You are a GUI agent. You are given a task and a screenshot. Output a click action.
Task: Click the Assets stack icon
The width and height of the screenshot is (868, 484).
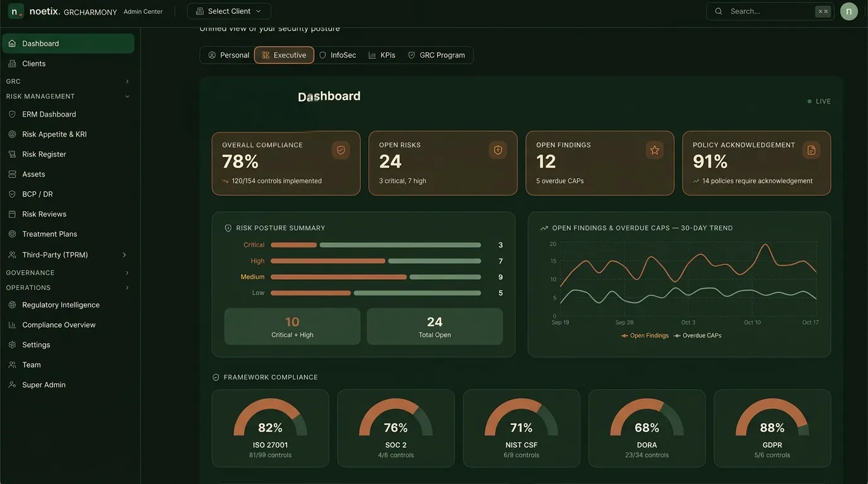click(12, 174)
